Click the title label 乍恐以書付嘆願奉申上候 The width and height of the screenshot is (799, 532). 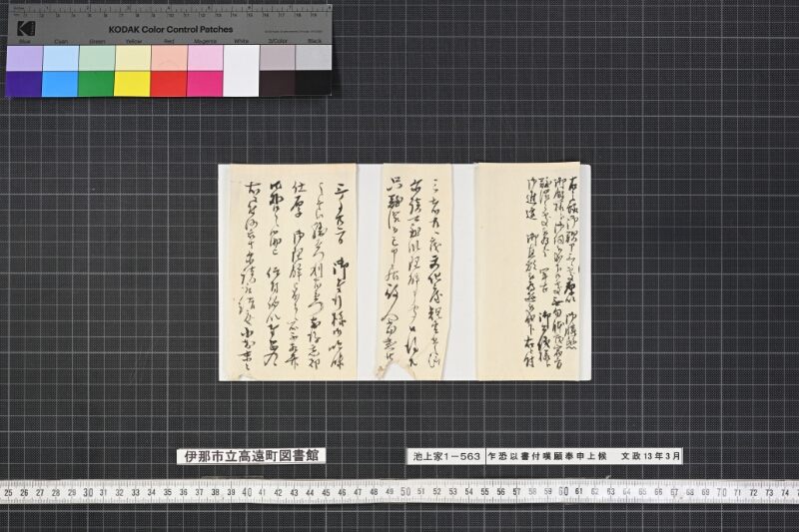(x=546, y=456)
